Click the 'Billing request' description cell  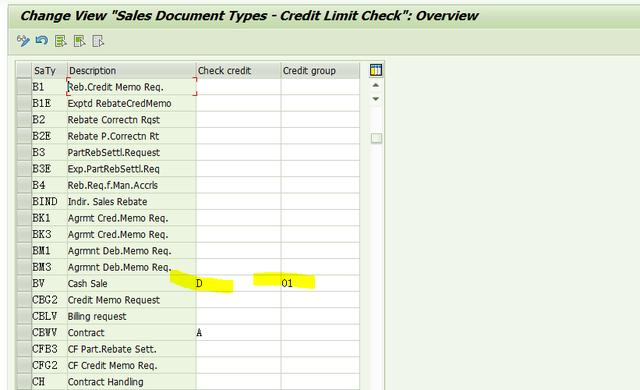(x=131, y=316)
